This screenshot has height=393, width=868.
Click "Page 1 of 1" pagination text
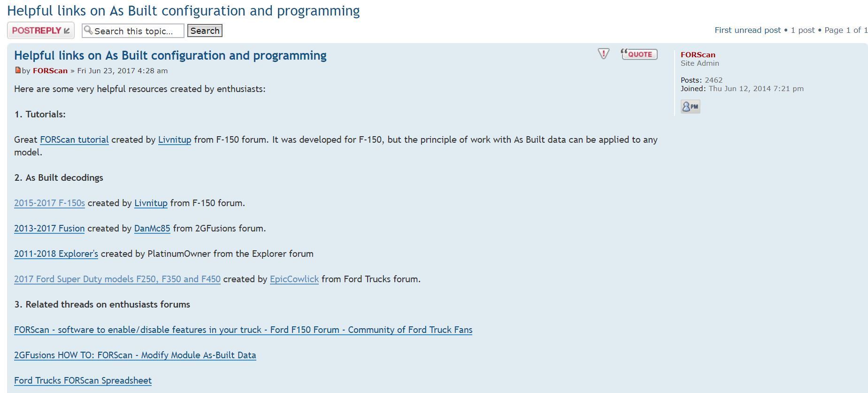(x=846, y=30)
